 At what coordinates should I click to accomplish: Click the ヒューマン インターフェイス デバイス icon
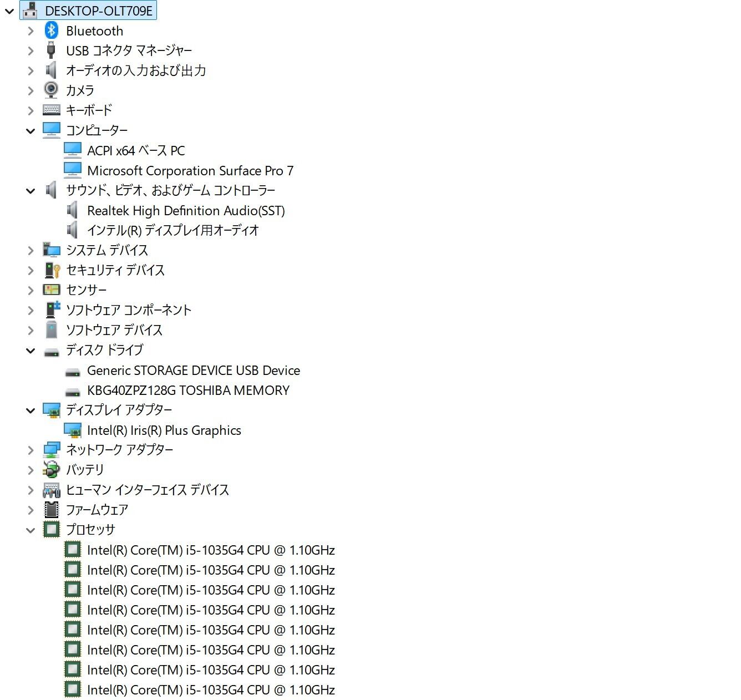(x=52, y=490)
